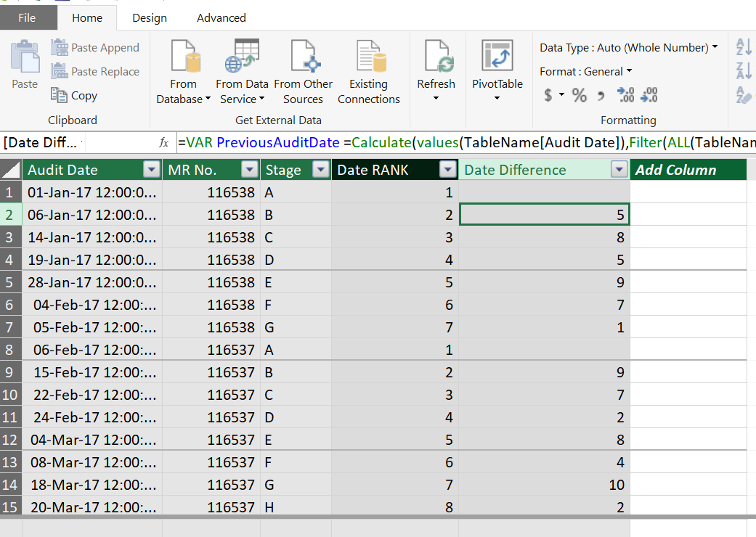Click the fx insert function icon
756x537 pixels.
[x=164, y=142]
